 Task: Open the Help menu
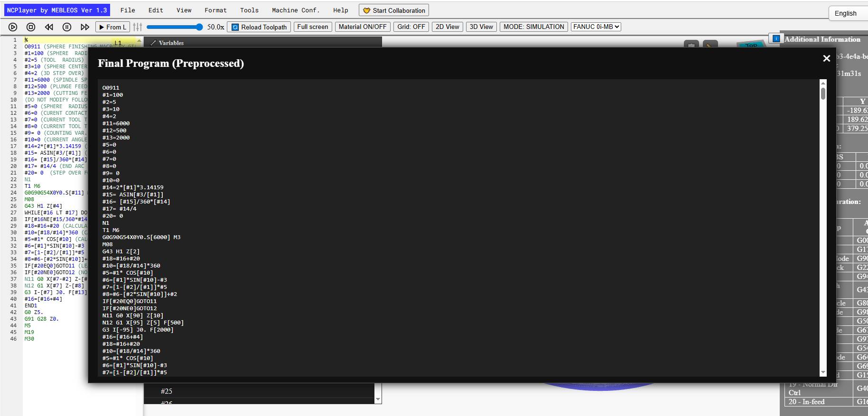pyautogui.click(x=341, y=10)
